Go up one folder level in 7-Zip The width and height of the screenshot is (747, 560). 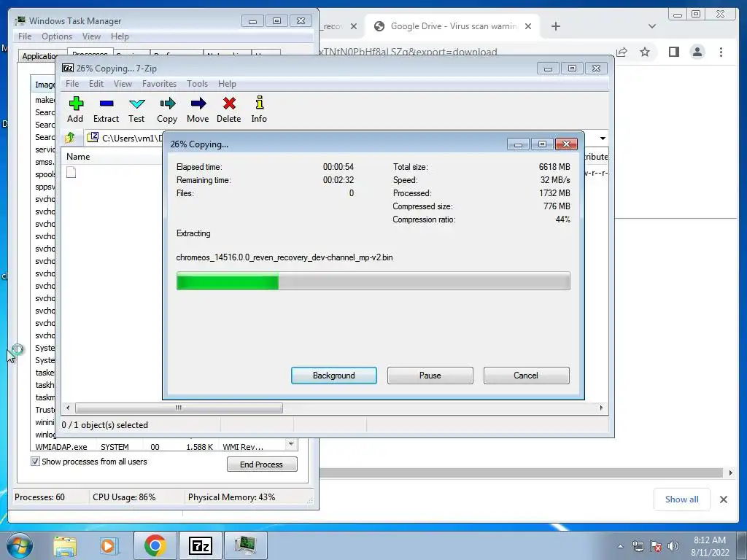pyautogui.click(x=69, y=138)
